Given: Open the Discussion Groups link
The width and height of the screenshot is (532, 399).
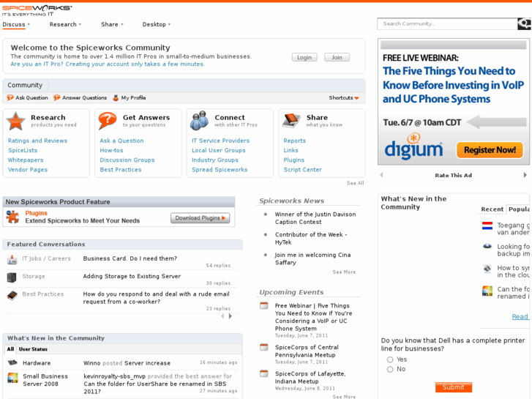Looking at the screenshot, I should tap(127, 160).
